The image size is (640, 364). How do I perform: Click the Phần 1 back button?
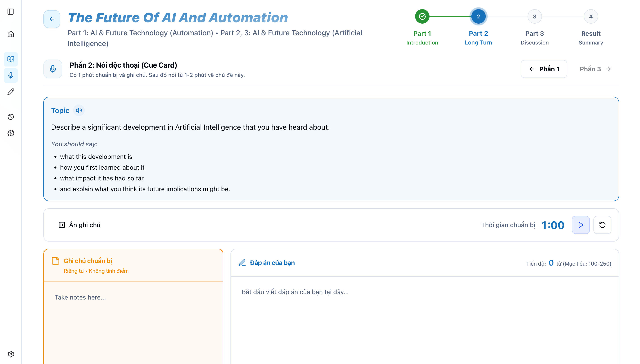click(544, 69)
